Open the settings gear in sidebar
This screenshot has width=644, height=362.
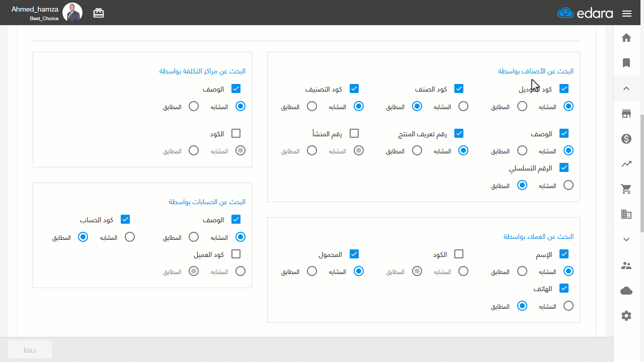[x=626, y=316]
